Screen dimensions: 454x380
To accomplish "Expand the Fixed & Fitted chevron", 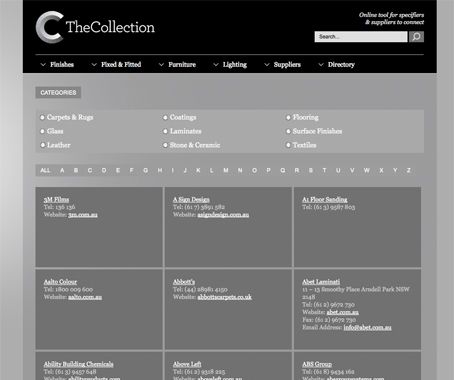I will pyautogui.click(x=94, y=65).
